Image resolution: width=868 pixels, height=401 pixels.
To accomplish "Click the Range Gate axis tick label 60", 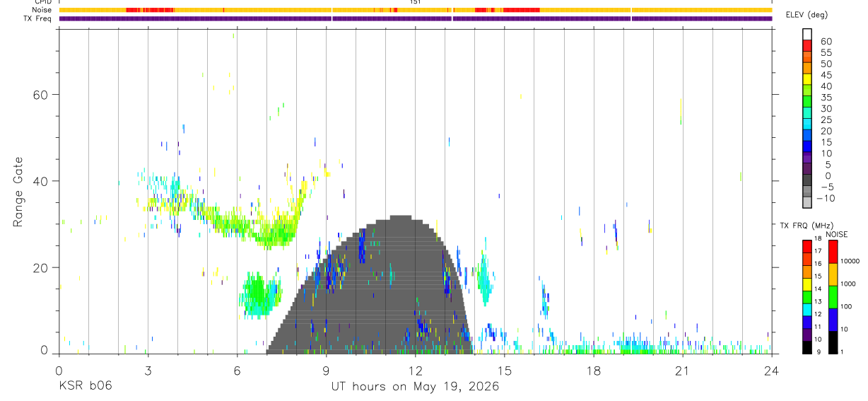I will 40,95.
